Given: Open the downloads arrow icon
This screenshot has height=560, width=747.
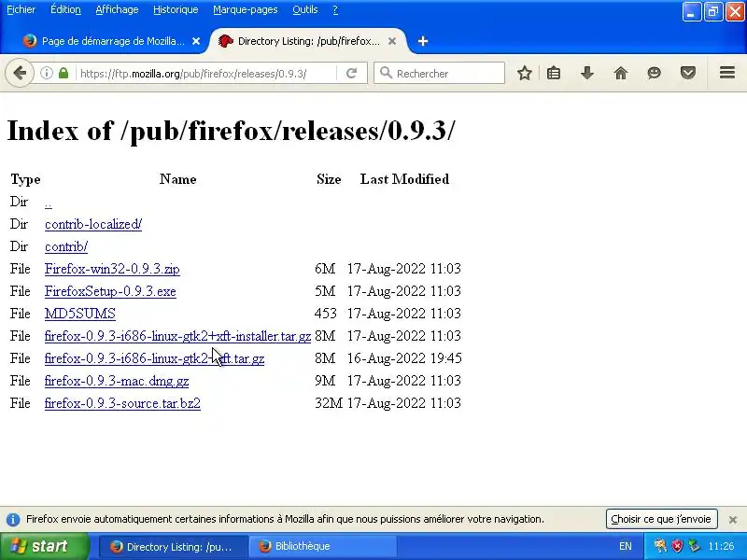Looking at the screenshot, I should pos(587,74).
